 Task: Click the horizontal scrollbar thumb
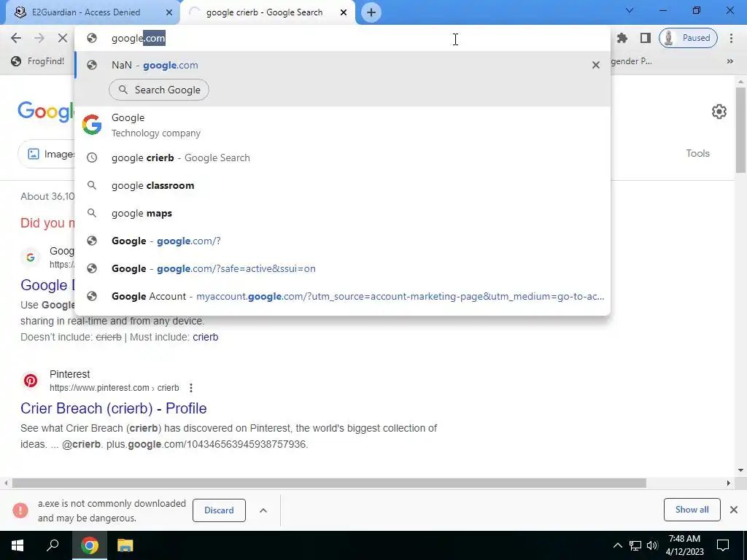(329, 483)
